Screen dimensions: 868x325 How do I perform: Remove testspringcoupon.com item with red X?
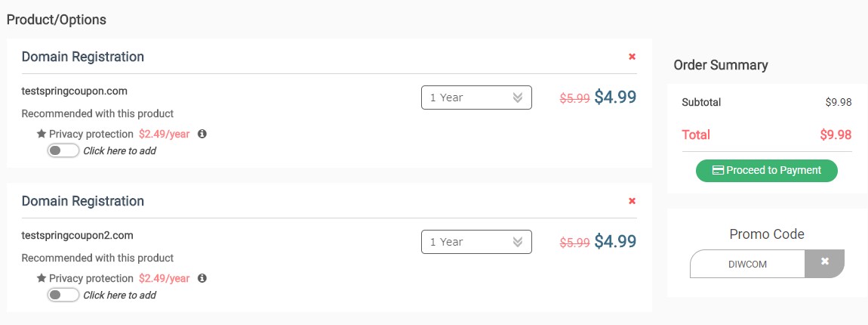coord(633,57)
